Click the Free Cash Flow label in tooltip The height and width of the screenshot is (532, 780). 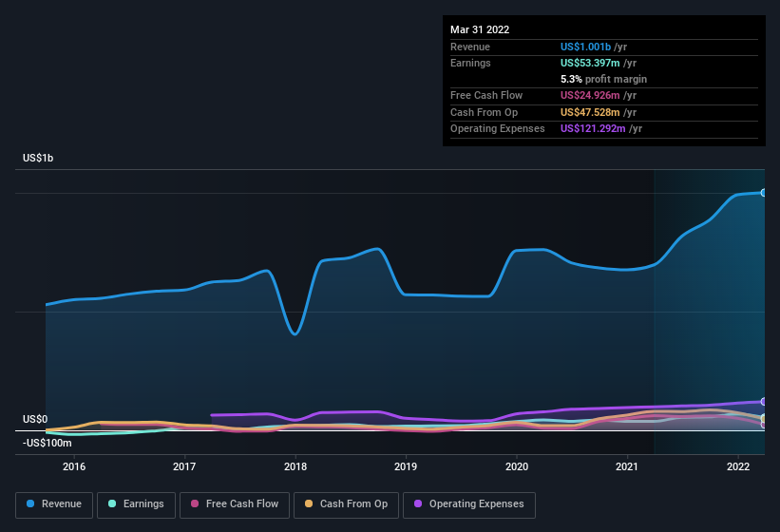coord(486,95)
